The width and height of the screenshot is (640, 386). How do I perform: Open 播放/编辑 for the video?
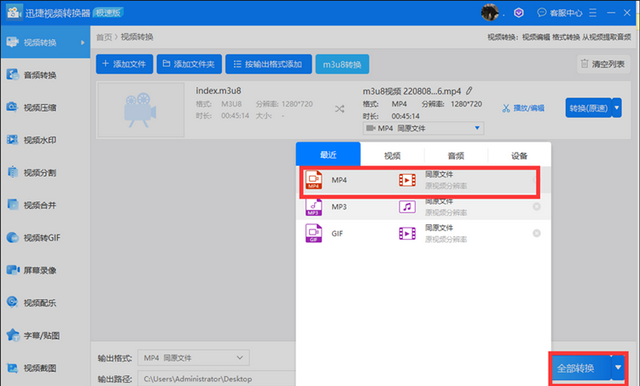[x=523, y=108]
